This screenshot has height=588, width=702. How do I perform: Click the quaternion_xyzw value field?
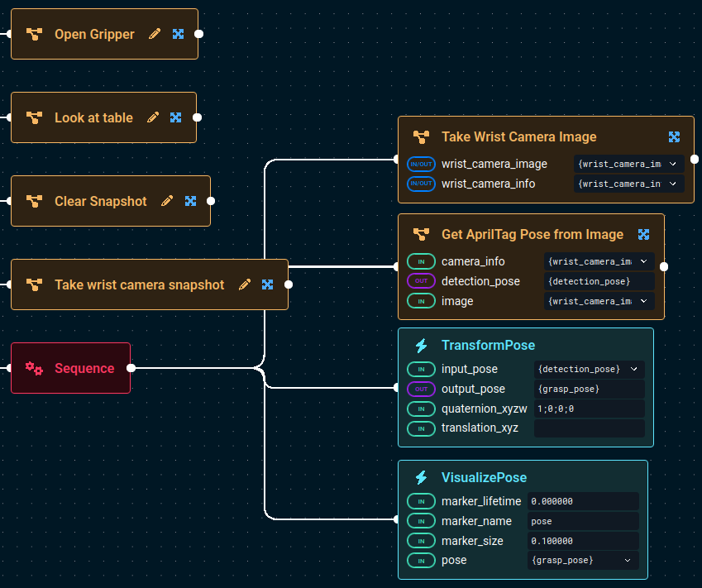point(590,409)
